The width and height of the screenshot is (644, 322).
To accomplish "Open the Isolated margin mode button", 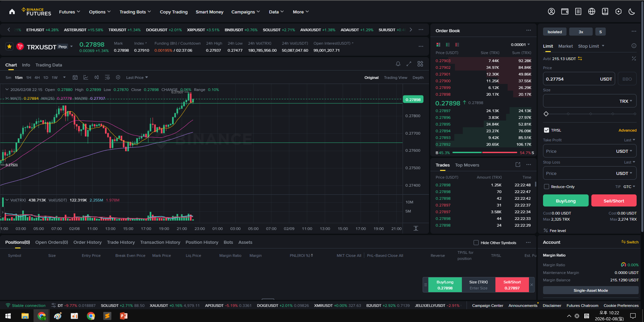I will [555, 32].
